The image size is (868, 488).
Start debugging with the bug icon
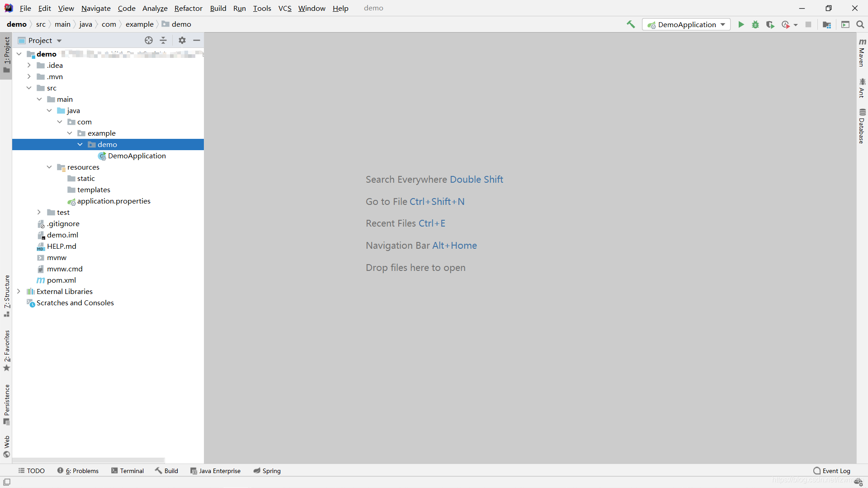click(x=755, y=24)
